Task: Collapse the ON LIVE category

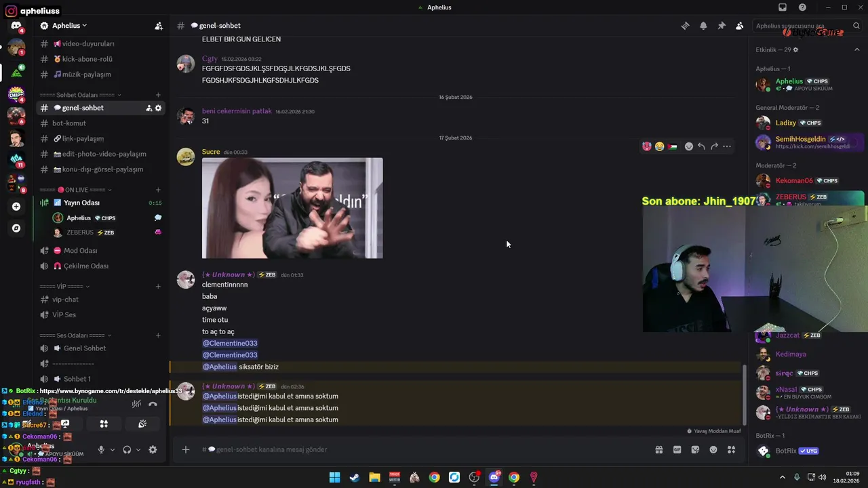Action: (x=75, y=190)
